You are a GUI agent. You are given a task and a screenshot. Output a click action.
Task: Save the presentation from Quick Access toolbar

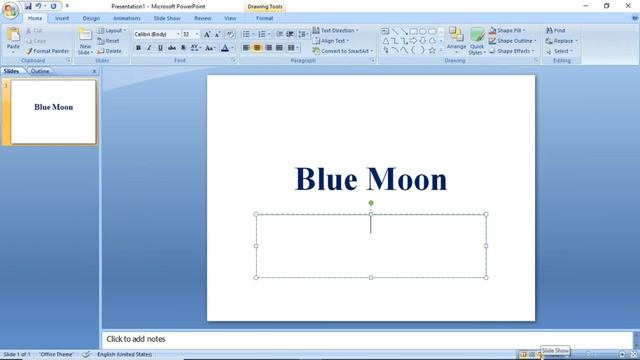click(28, 6)
